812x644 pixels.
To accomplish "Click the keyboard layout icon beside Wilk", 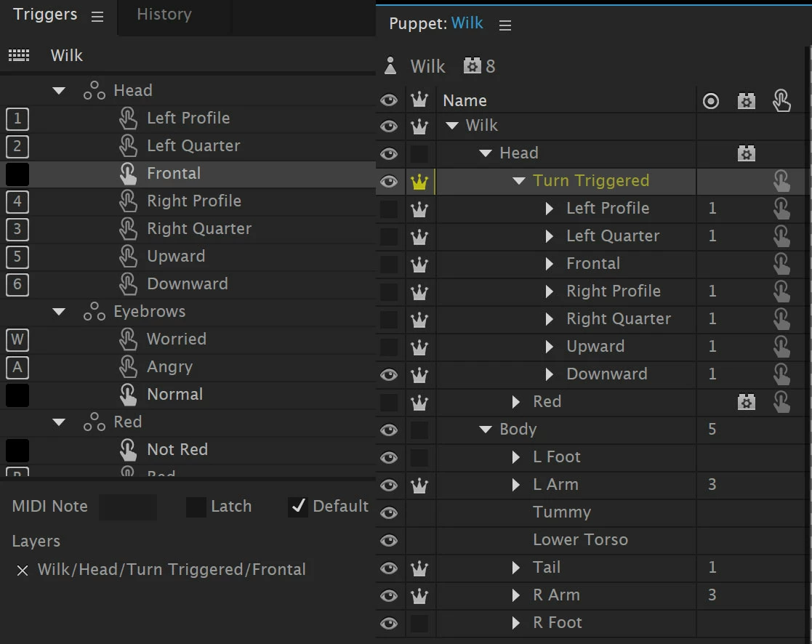I will [x=19, y=55].
